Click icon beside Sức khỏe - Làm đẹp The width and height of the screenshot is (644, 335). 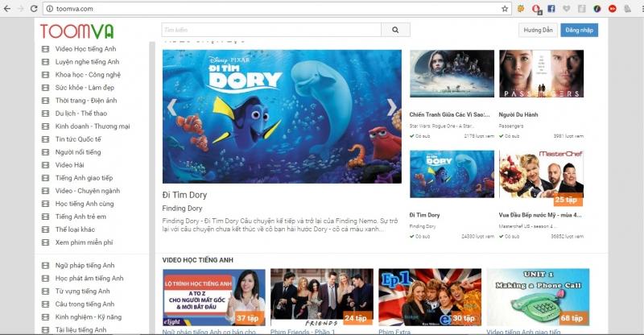[x=45, y=88]
